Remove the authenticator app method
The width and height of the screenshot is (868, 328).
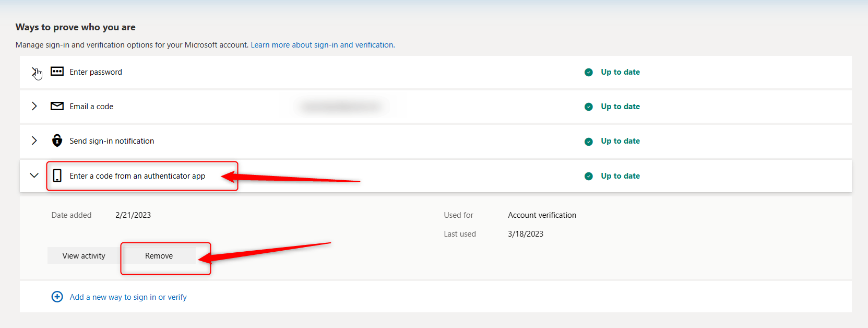(x=159, y=255)
